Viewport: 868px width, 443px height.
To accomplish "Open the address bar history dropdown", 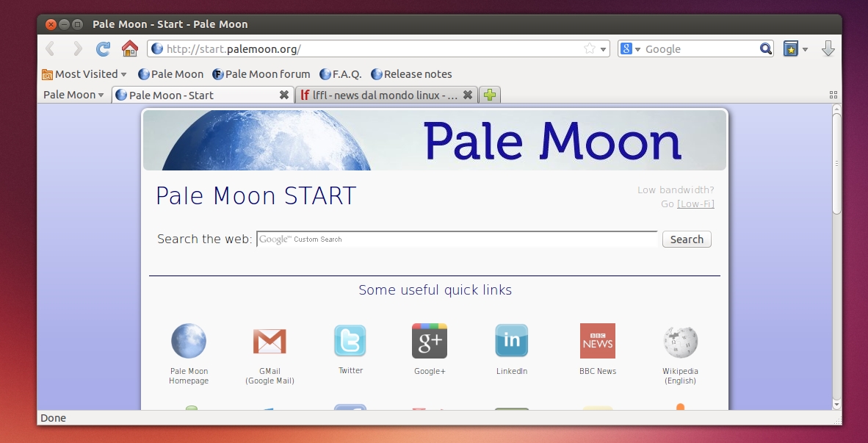I will tap(604, 49).
